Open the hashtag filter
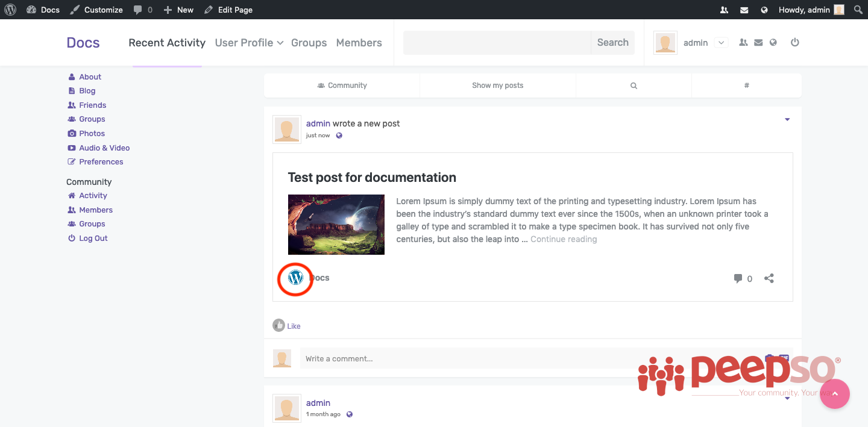The height and width of the screenshot is (427, 868). [746, 86]
